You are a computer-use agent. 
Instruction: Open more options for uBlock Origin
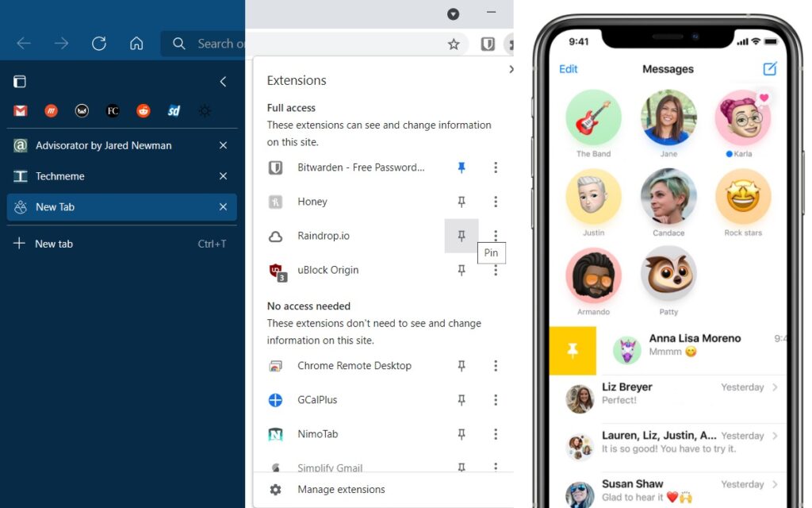pos(496,270)
